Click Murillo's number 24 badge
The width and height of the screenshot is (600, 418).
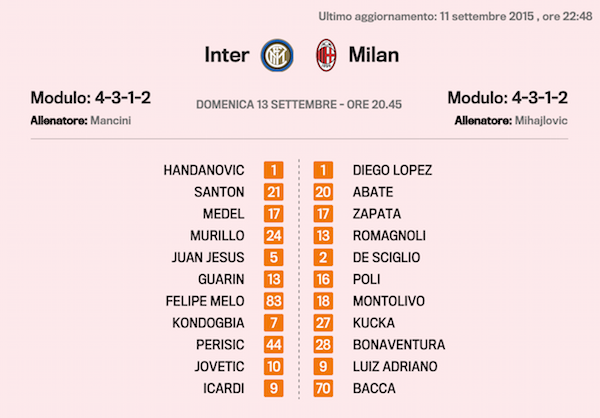tap(274, 236)
